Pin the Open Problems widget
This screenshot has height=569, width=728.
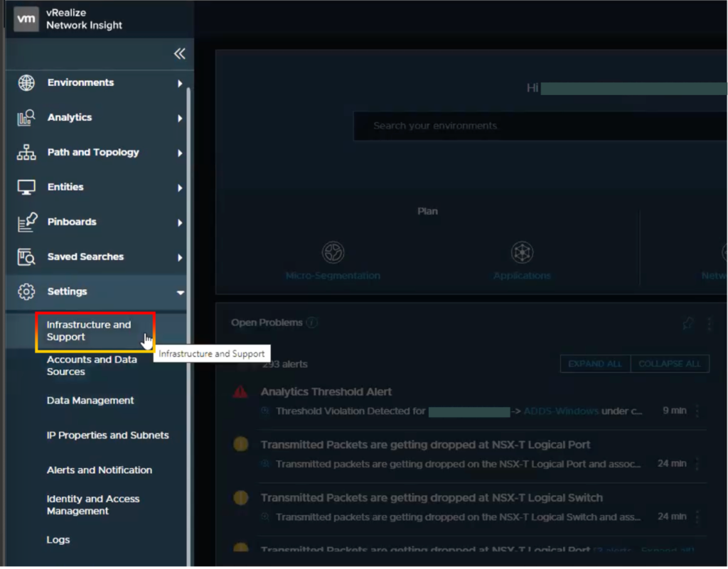(x=688, y=324)
